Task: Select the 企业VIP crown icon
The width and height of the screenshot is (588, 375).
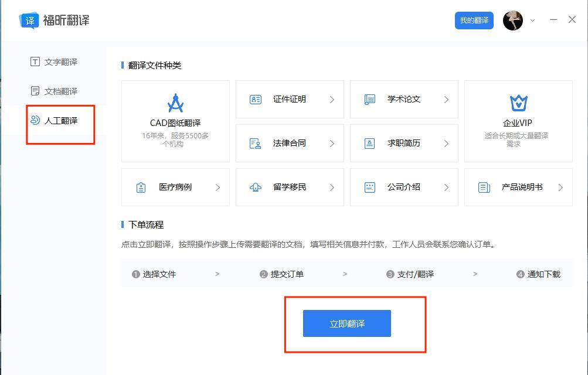Action: 518,100
